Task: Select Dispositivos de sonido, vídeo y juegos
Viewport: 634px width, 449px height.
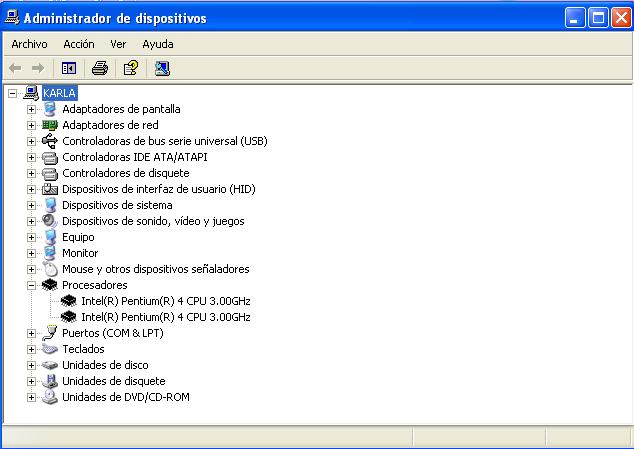Action: pos(152,221)
